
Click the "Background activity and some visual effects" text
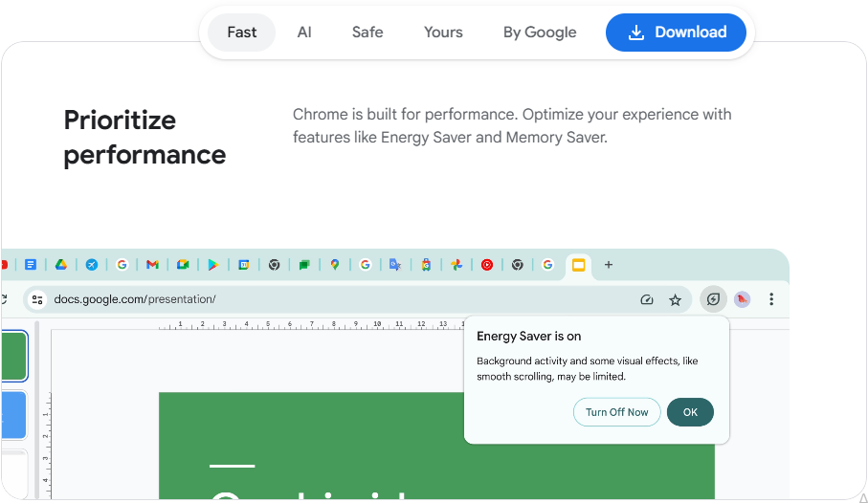click(588, 368)
